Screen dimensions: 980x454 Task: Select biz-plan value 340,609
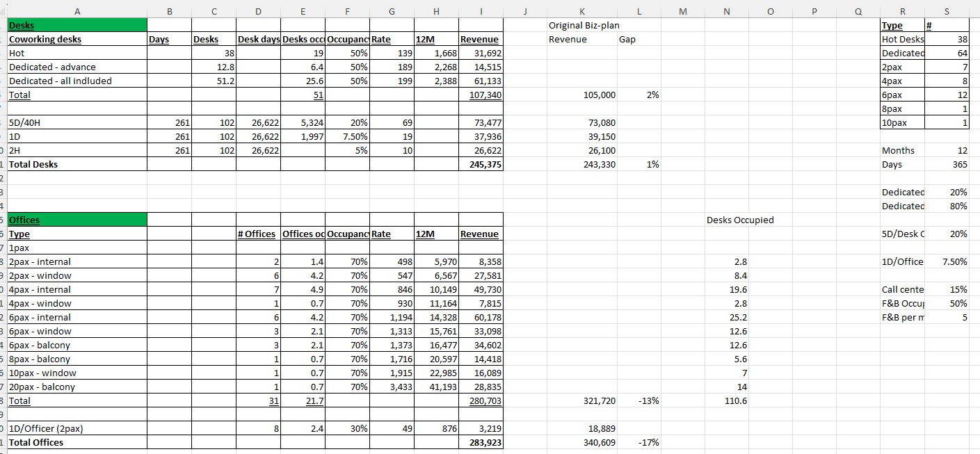pyautogui.click(x=582, y=442)
